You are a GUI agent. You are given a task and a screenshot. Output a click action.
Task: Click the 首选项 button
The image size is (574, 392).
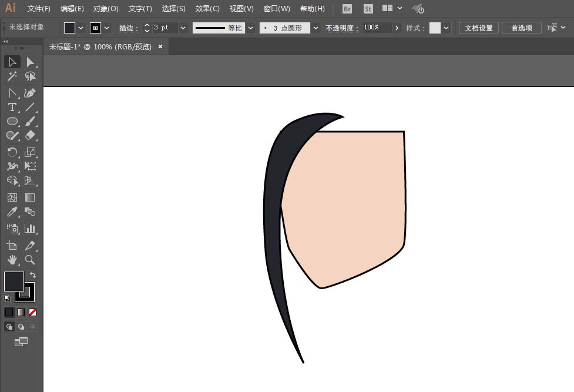click(x=521, y=28)
